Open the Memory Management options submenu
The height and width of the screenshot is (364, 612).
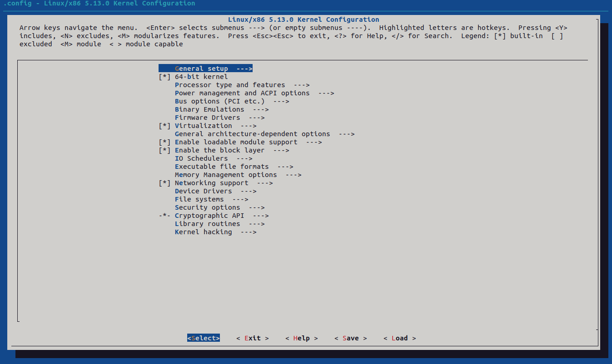(238, 175)
